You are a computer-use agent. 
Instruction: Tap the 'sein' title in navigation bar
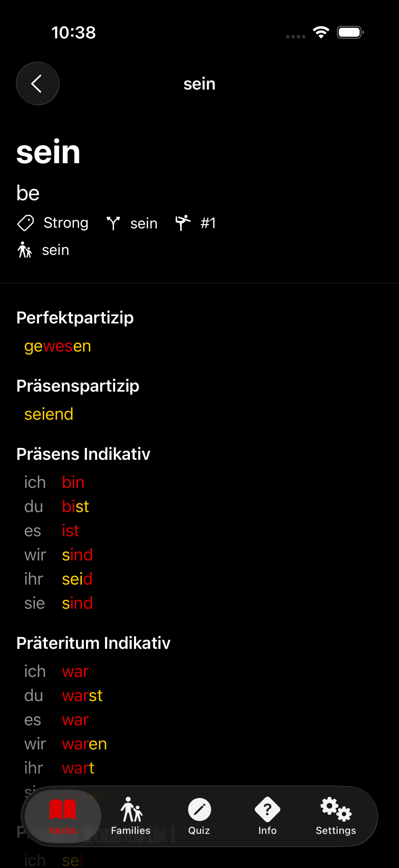(199, 84)
